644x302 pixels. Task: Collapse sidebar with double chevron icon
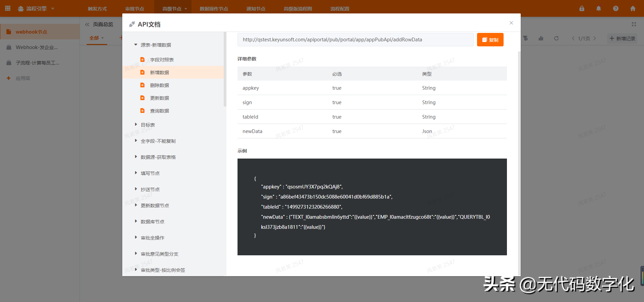pos(87,25)
